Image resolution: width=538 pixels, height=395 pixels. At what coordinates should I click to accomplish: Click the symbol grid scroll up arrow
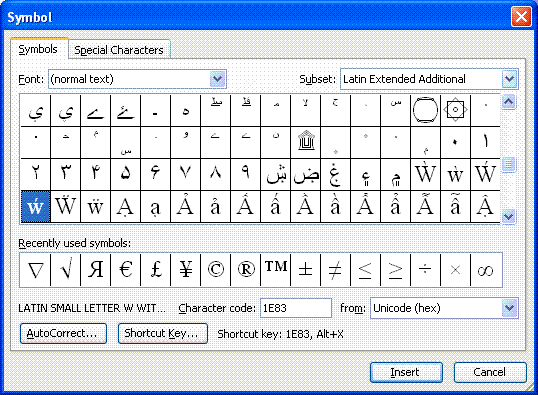508,102
